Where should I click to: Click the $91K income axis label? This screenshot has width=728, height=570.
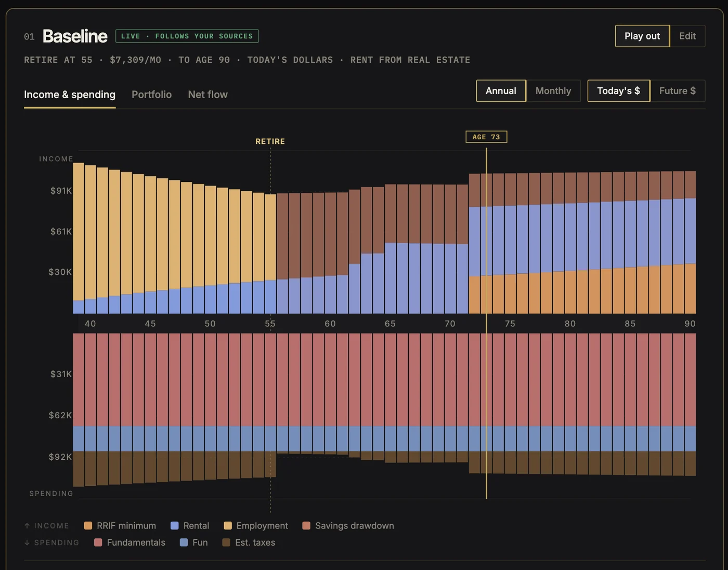61,191
